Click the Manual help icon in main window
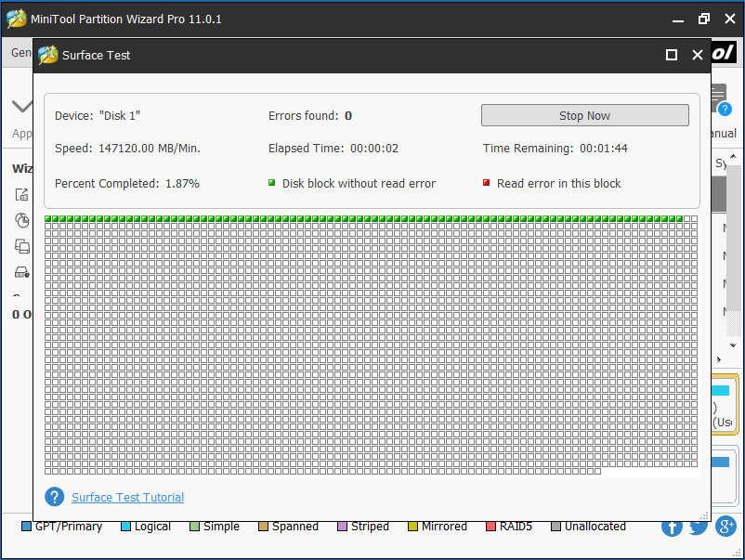The image size is (745, 560). pos(725,110)
